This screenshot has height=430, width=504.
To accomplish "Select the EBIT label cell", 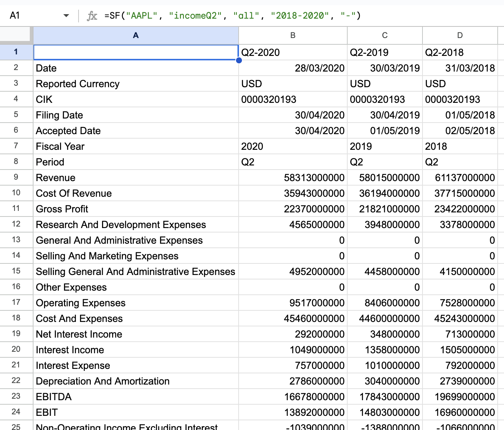I will (x=136, y=412).
